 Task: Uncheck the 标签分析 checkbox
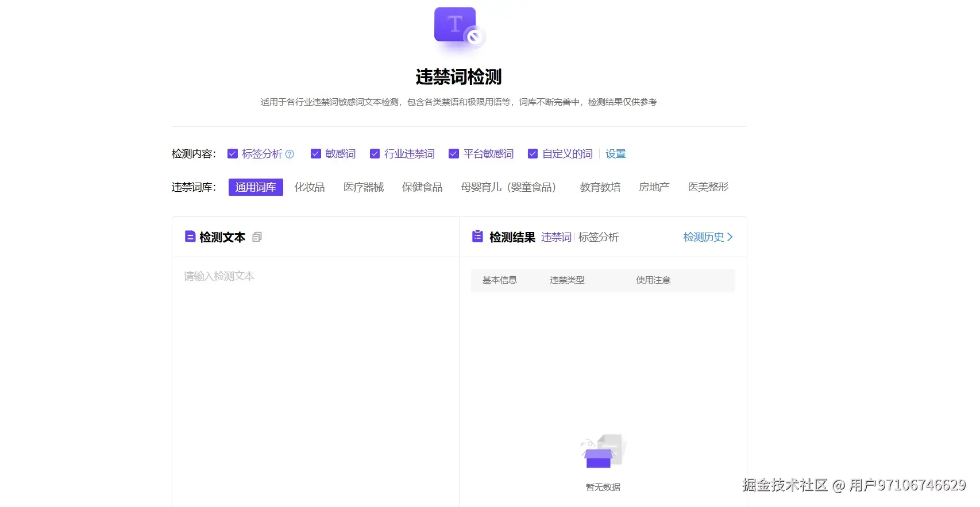click(233, 154)
